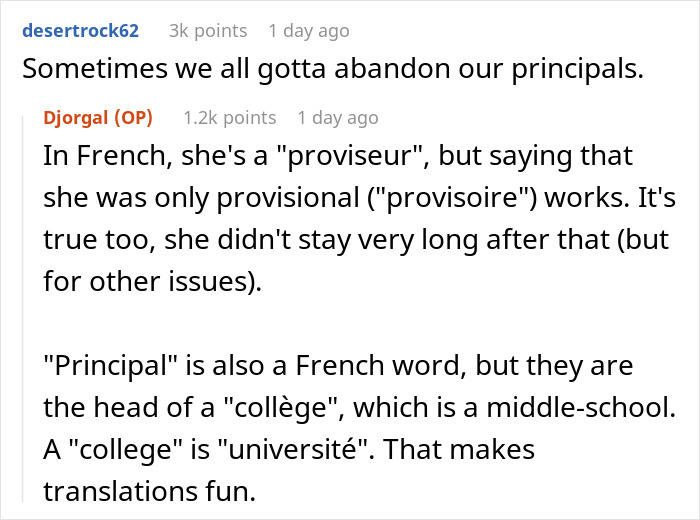Viewport: 700px width, 520px height.
Task: Open desertrock62's comment timestamp permalink
Action: [x=308, y=31]
